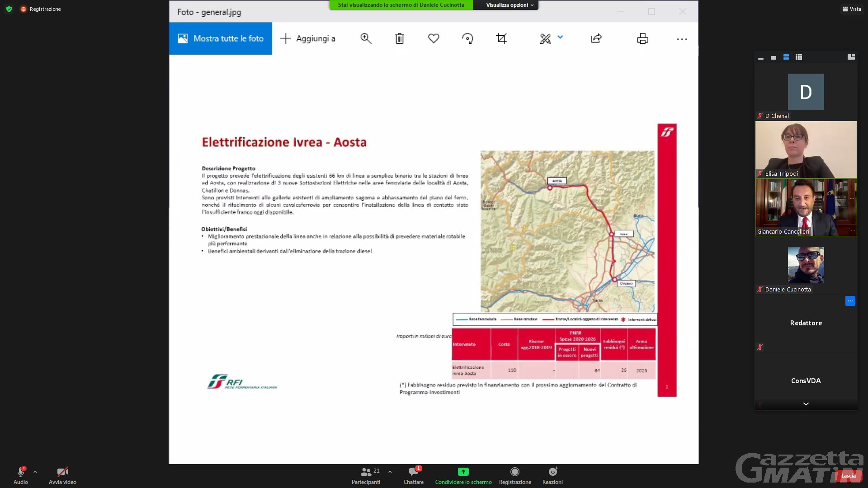
Task: Switch to grid view icon in video panel
Action: (x=799, y=57)
